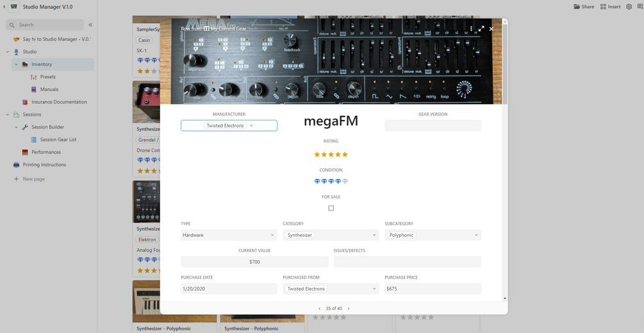Open Say hi to Studio Manager page
This screenshot has height=333, width=644.
click(56, 39)
